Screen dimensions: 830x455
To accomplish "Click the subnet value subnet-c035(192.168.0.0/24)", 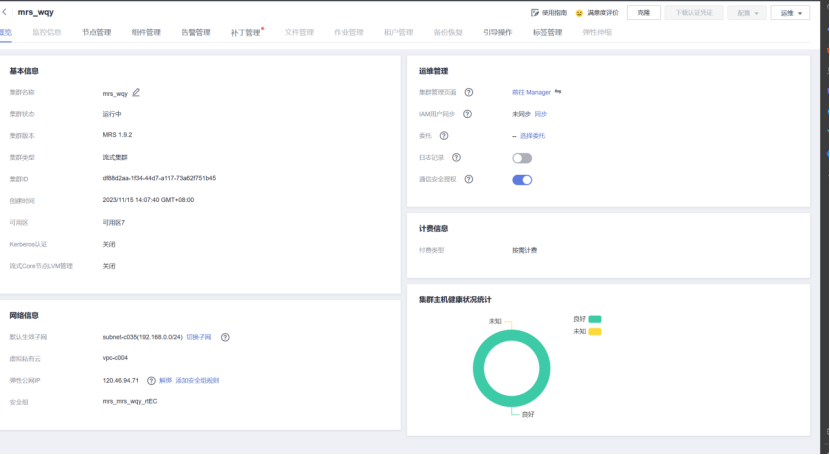I will (142, 337).
